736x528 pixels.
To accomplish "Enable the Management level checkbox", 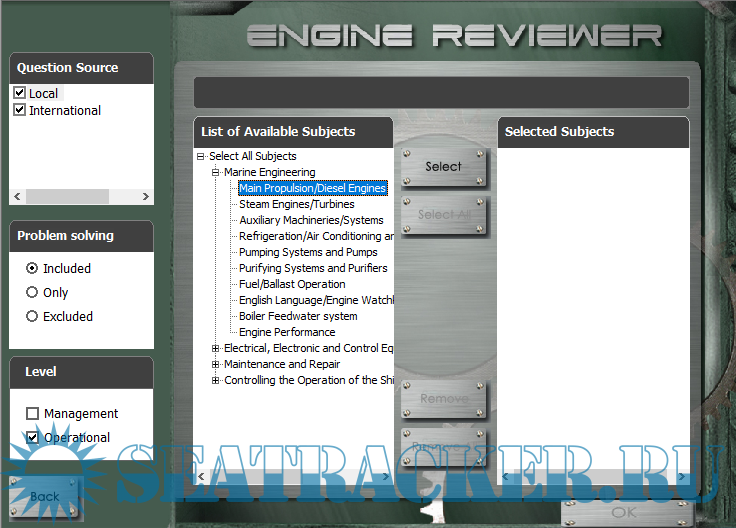I will click(33, 414).
